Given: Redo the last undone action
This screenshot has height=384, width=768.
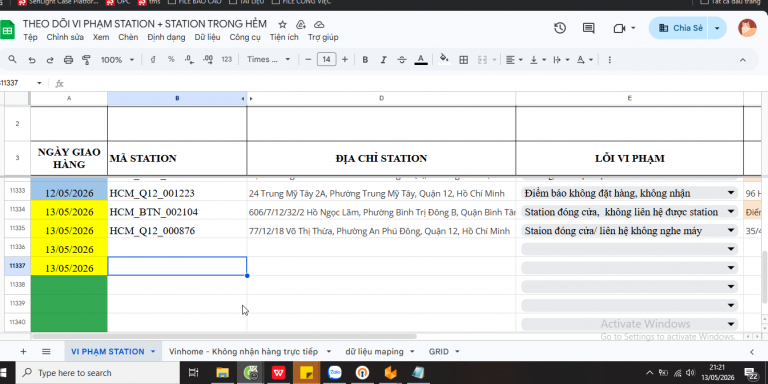Looking at the screenshot, I should pyautogui.click(x=50, y=60).
